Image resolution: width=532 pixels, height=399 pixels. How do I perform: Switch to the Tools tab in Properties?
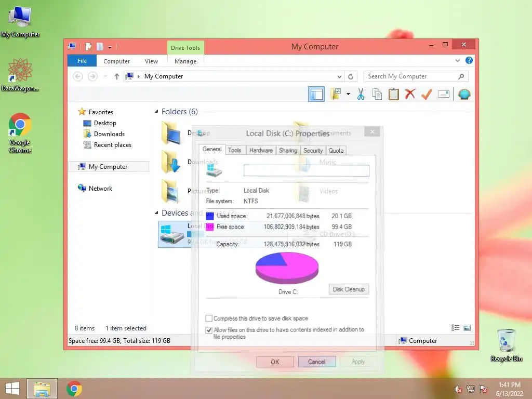[x=234, y=150]
